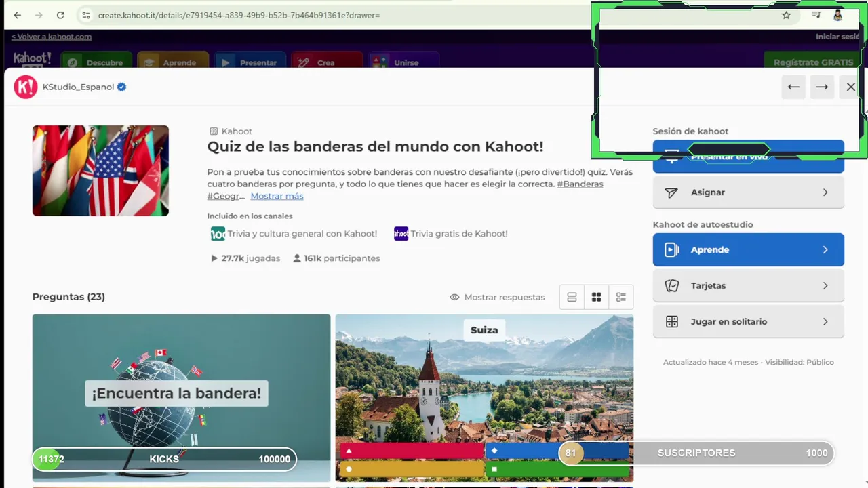Click the 27.7k jugadas text
This screenshot has width=868, height=488.
pos(250,258)
